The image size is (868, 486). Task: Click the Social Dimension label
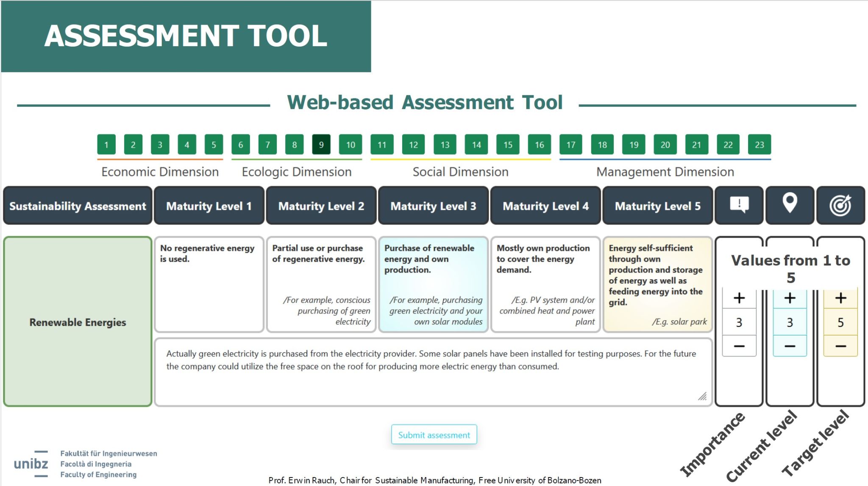click(461, 172)
